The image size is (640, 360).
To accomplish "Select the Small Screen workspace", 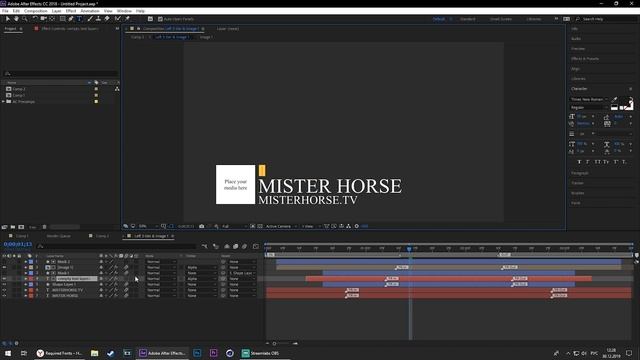I will [501, 19].
